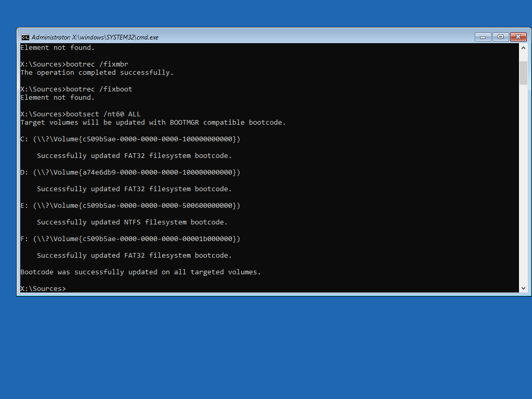Click 'Successfully updated NTFS filesystem bootcode.' line
This screenshot has width=532, height=399.
tap(132, 222)
